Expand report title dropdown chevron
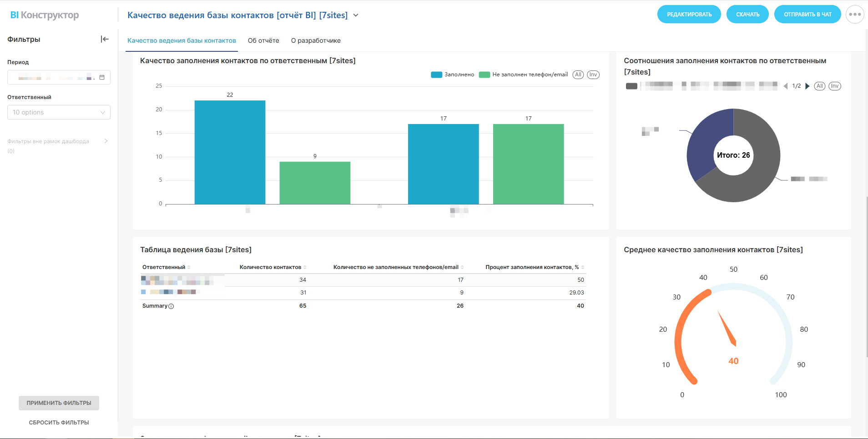 tap(356, 15)
